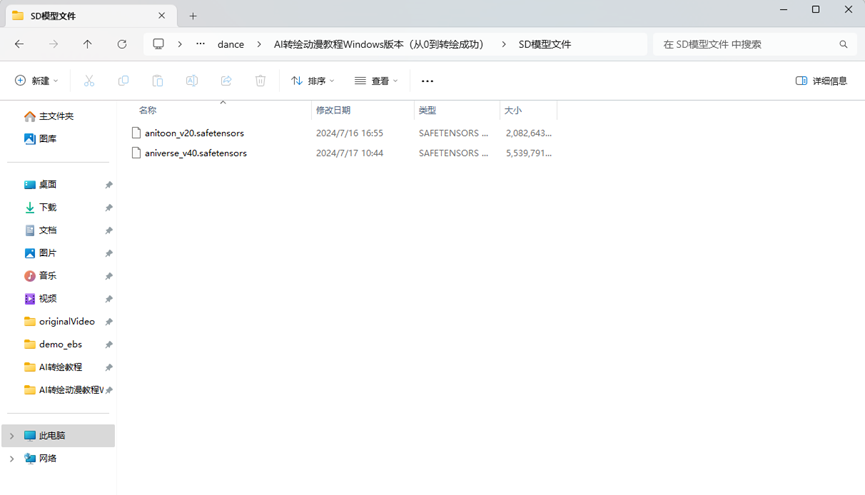
Task: Navigate to AI转绘动漫教程Windows版本 breadcrumb
Action: click(x=378, y=44)
